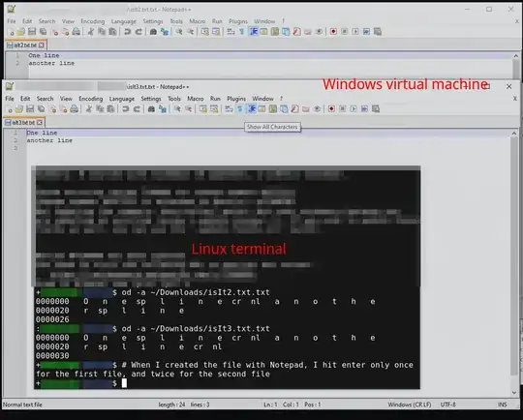Click Undo arrow in the isIt3 window toolbar
The width and height of the screenshot is (523, 420).
pos(126,109)
